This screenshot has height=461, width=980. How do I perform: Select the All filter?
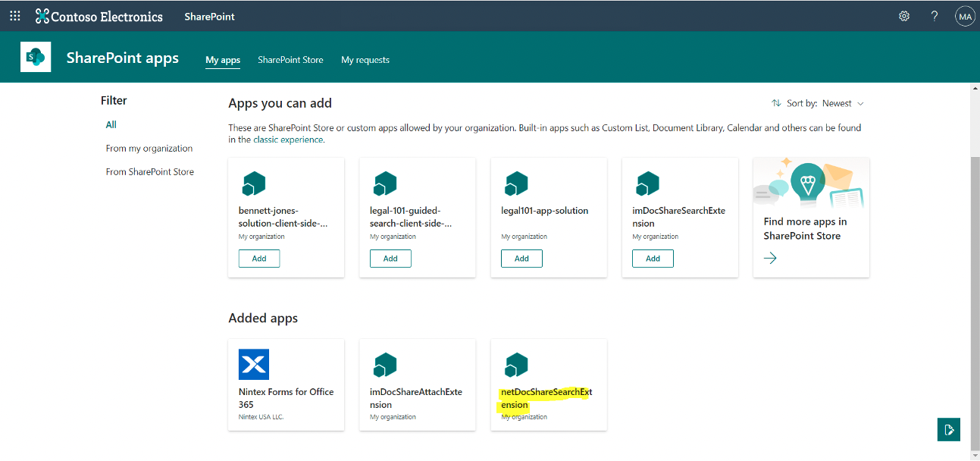coord(111,125)
